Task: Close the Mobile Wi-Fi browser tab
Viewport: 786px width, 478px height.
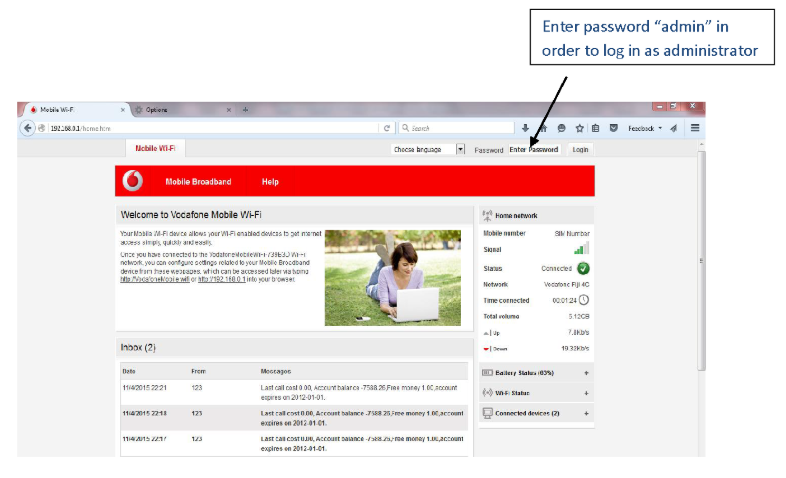Action: point(123,110)
